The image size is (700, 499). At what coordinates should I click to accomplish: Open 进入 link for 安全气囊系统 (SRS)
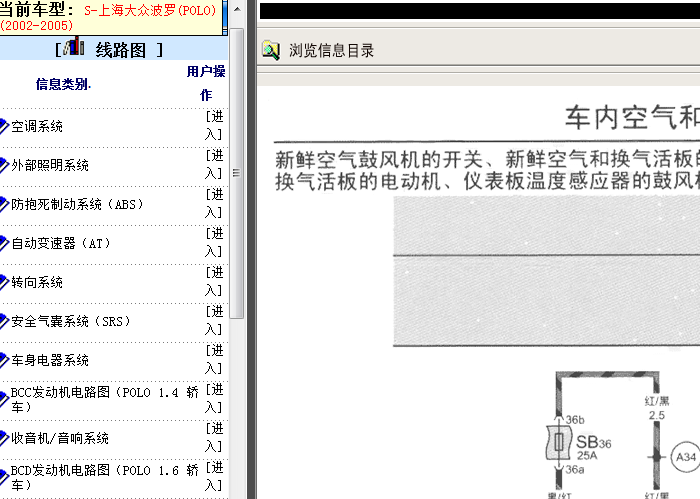[x=214, y=320]
